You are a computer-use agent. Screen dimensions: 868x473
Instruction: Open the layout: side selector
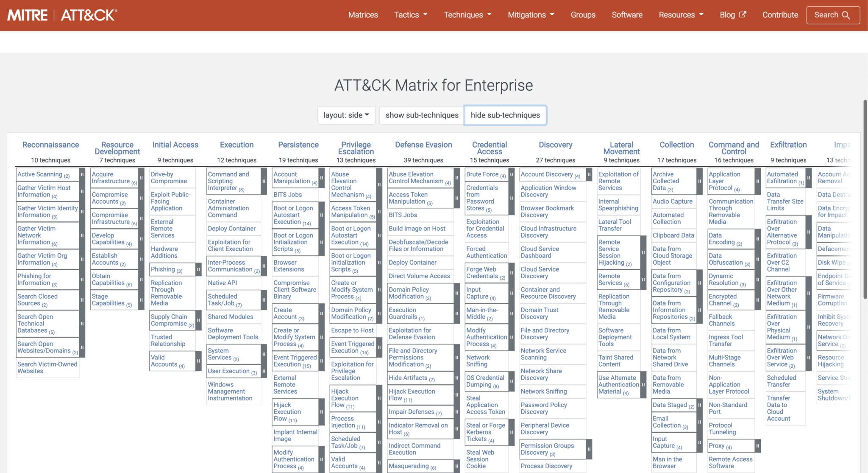point(346,115)
